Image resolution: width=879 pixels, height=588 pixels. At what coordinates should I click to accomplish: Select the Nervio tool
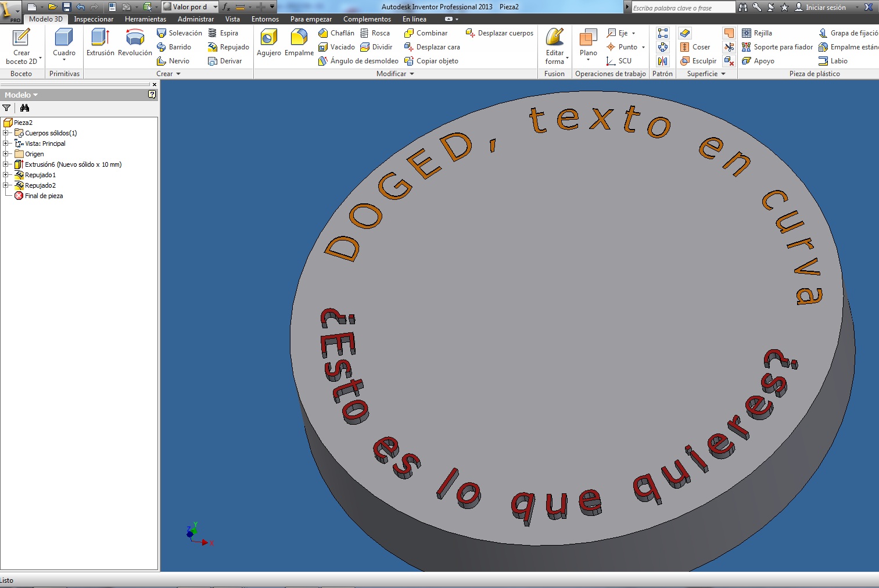(173, 61)
